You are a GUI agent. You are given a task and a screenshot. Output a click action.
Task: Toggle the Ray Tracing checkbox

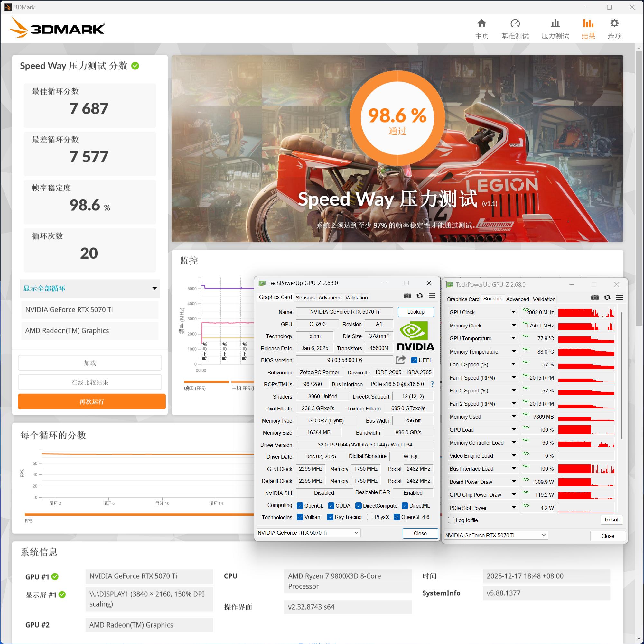(330, 517)
